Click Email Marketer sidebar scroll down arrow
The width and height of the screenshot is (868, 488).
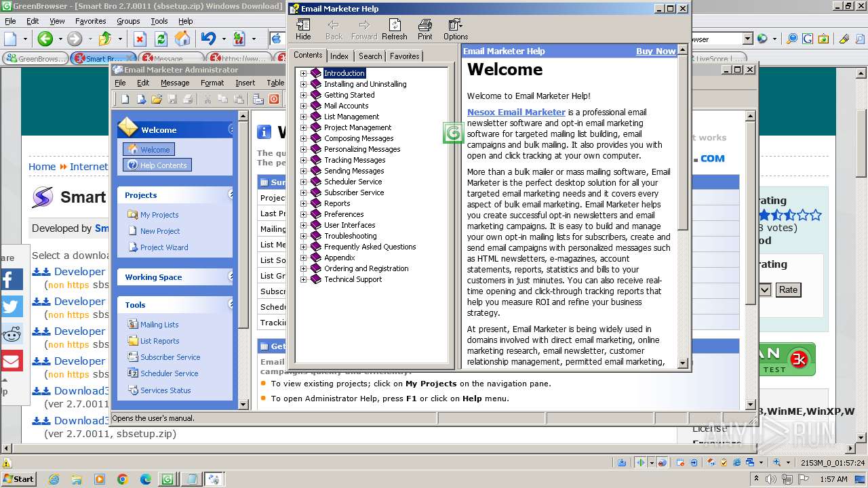pyautogui.click(x=244, y=405)
